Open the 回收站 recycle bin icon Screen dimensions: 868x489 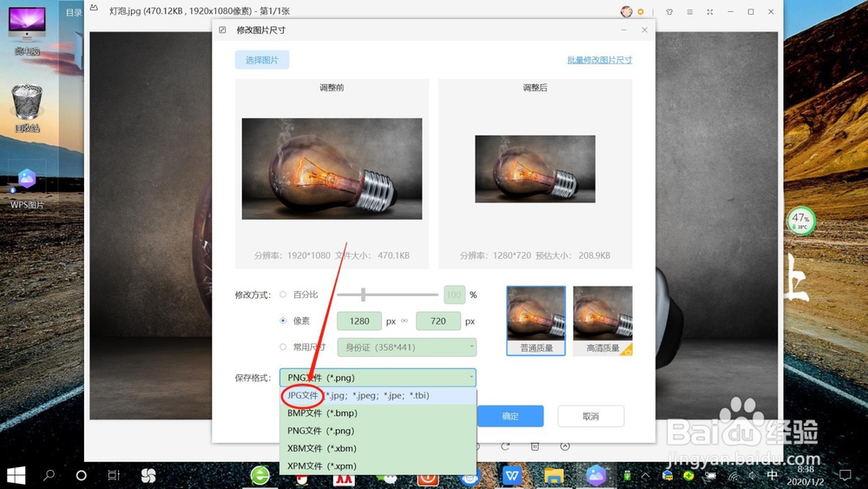click(x=27, y=108)
